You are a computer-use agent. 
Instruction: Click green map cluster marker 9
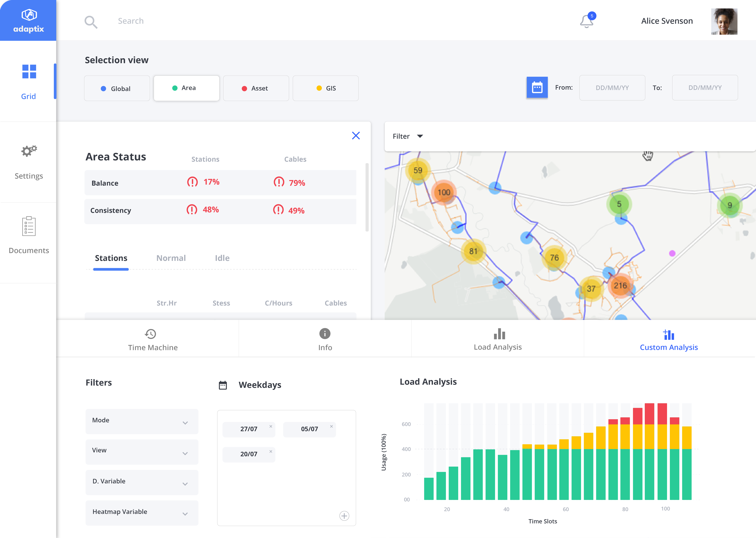tap(730, 205)
